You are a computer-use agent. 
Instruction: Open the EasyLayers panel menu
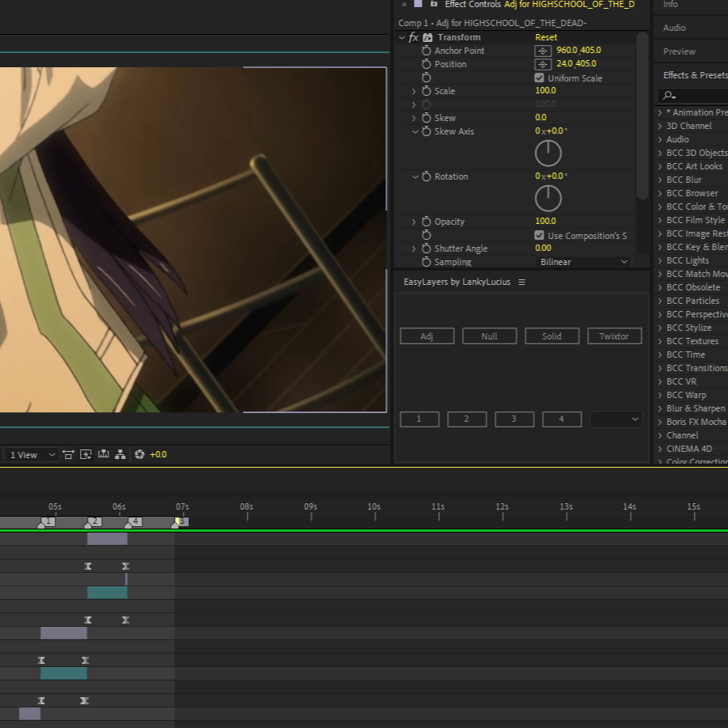521,282
